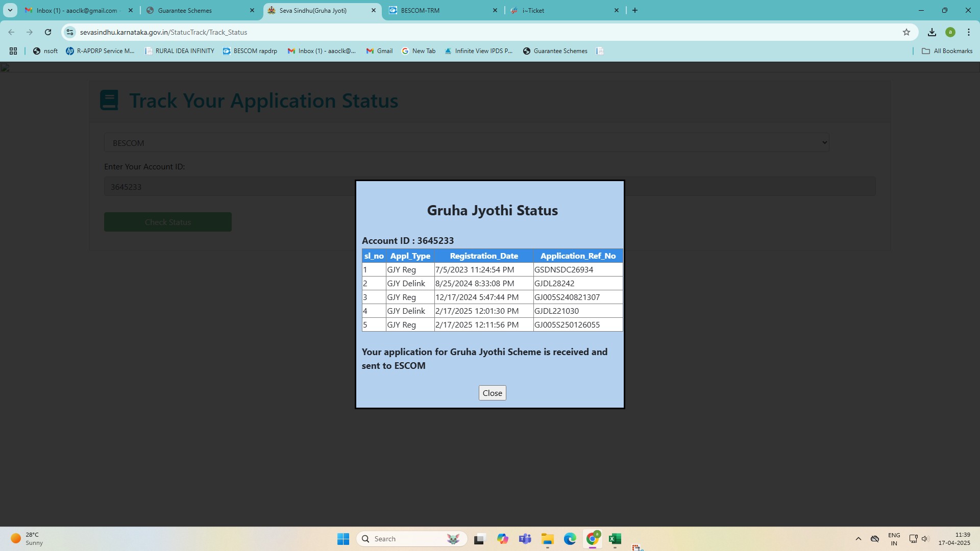This screenshot has height=551, width=980.
Task: Select reference number GSDNSDC26934
Action: pos(563,269)
